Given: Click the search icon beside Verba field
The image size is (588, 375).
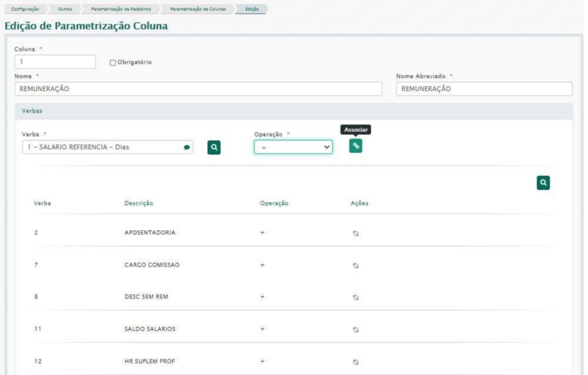Looking at the screenshot, I should coord(214,147).
